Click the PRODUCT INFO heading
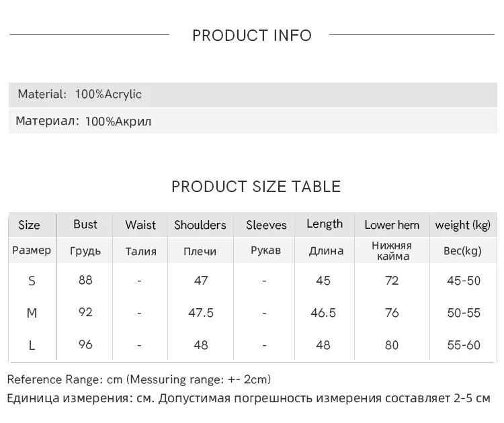The image size is (504, 423). [x=252, y=36]
